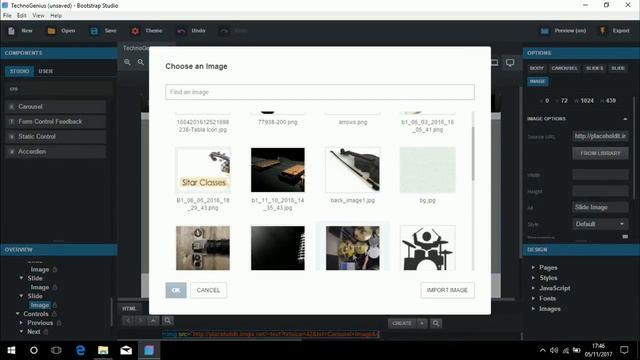
Task: Open the notification center icon
Action: [x=624, y=350]
